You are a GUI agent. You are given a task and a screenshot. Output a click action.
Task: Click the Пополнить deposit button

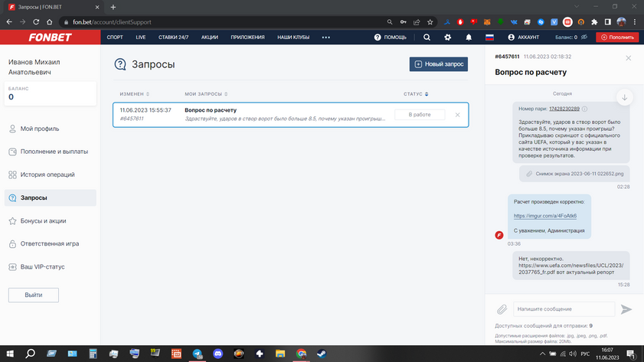click(617, 38)
